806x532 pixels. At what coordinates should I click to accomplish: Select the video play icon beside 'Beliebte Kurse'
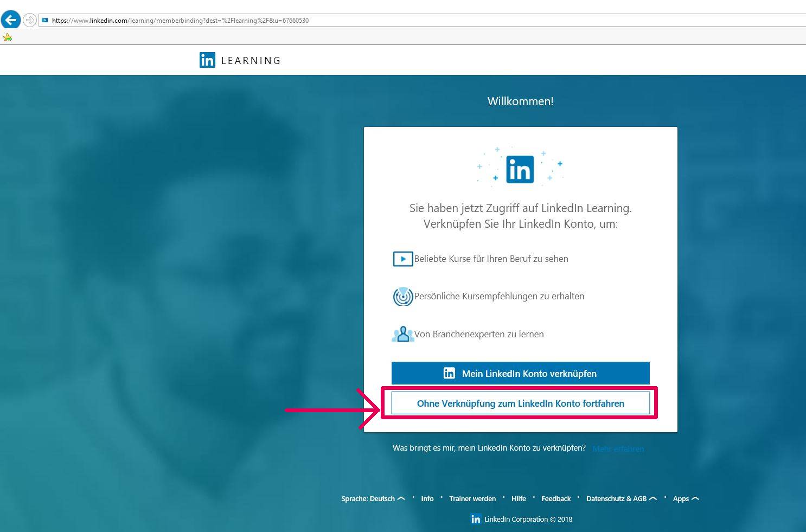coord(402,259)
